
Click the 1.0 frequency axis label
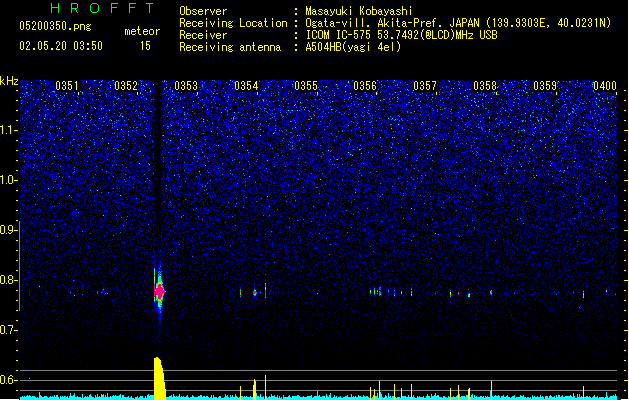pyautogui.click(x=9, y=180)
